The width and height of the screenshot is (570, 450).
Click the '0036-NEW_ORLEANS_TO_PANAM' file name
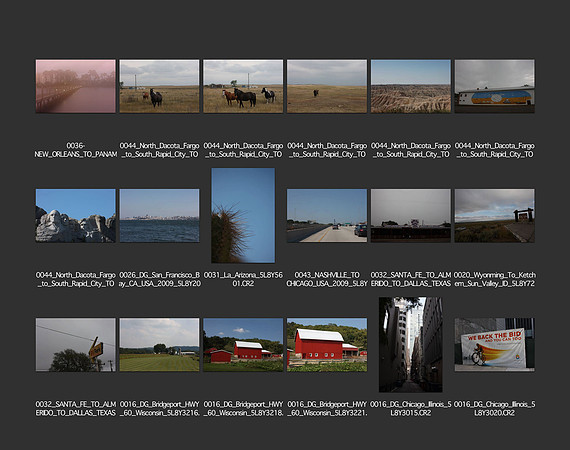tap(76, 150)
